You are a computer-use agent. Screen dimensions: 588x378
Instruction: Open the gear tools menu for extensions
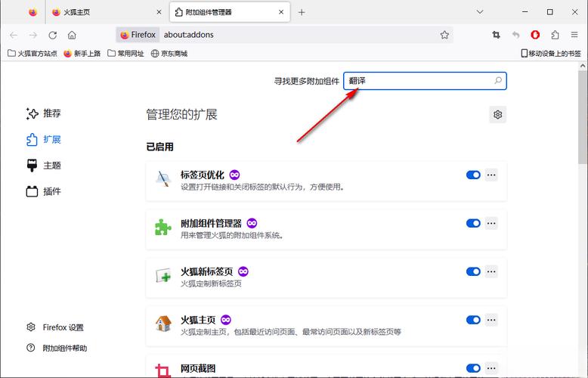tap(497, 114)
